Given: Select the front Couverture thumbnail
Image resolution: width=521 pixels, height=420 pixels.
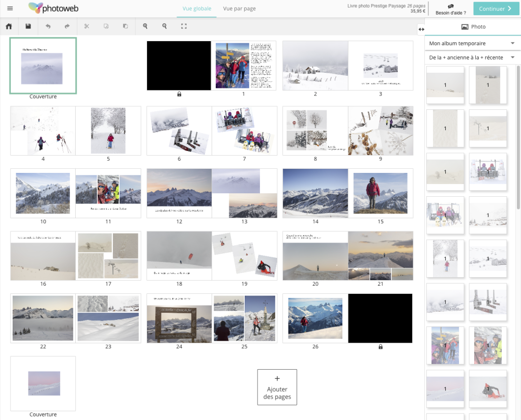Looking at the screenshot, I should point(43,66).
